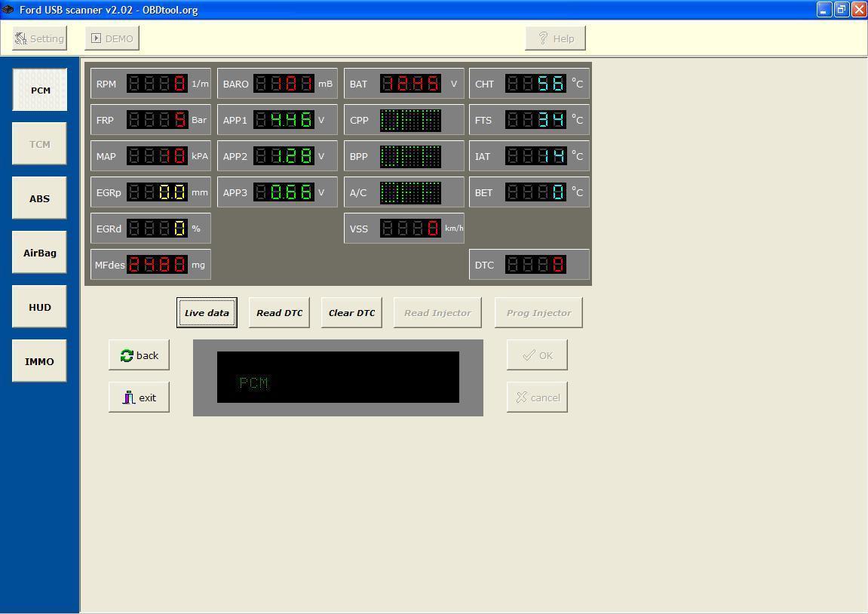Screen dimensions: 868x614
Task: Click the A/C status indicator
Action: coord(411,192)
